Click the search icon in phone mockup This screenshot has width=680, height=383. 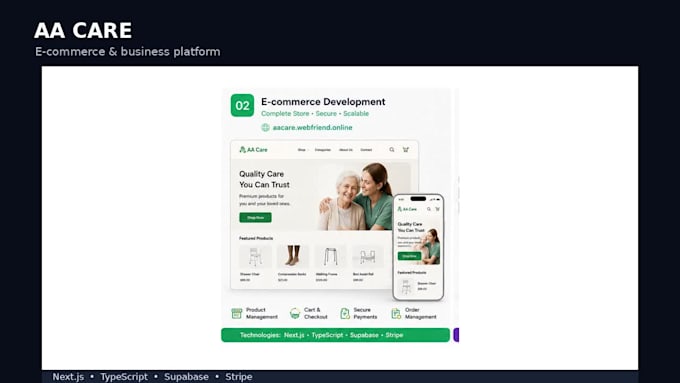[429, 209]
